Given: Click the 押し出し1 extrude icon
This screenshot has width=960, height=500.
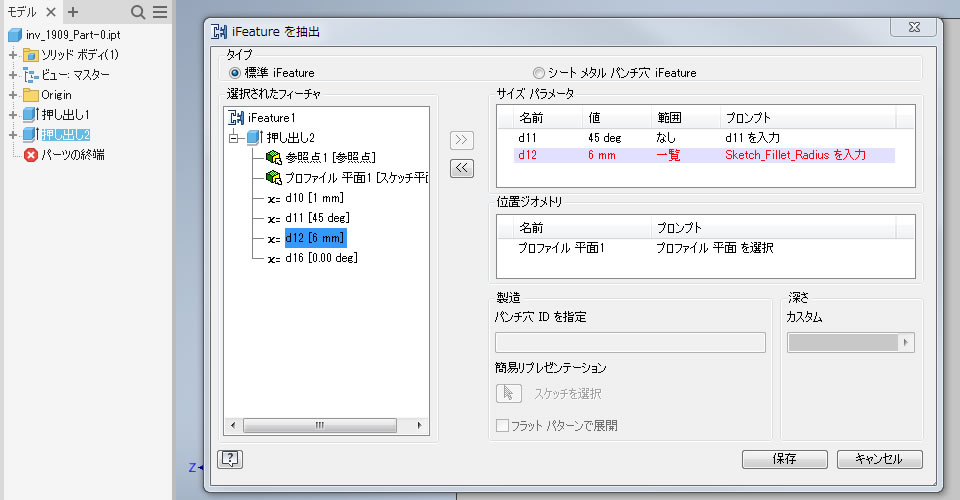Looking at the screenshot, I should tap(31, 114).
